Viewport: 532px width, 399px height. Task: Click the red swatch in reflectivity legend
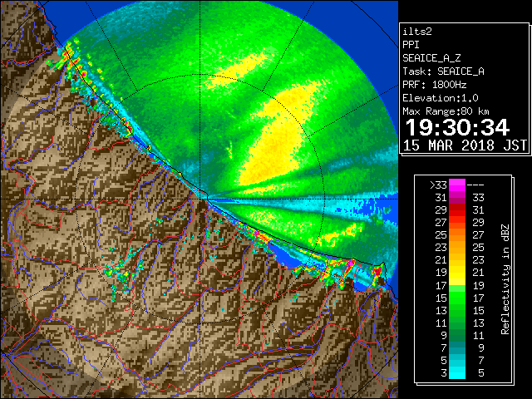point(457,210)
